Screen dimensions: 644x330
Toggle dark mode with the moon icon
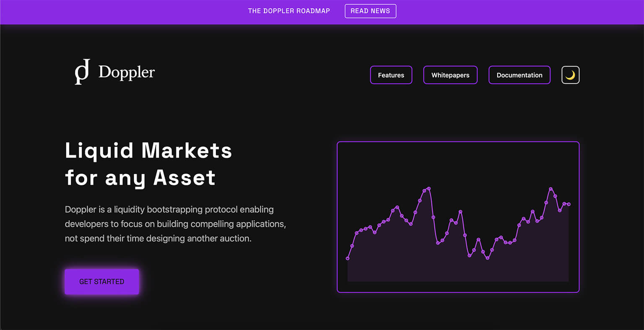[570, 75]
